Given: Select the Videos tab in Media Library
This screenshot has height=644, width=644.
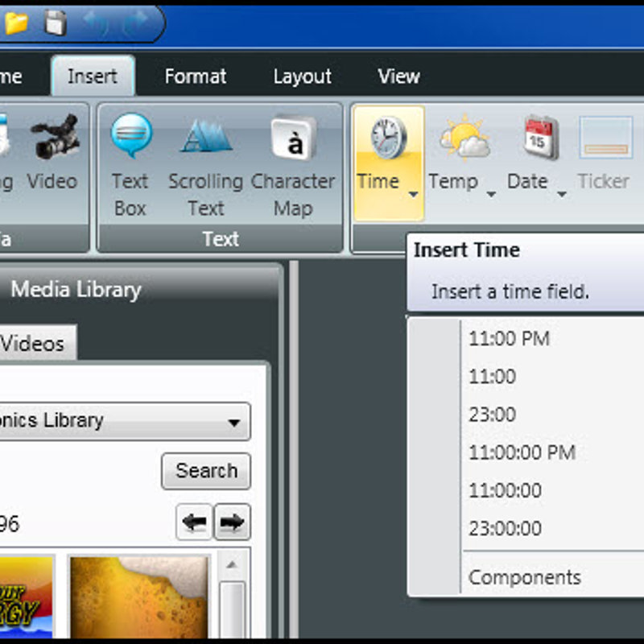Looking at the screenshot, I should [33, 344].
